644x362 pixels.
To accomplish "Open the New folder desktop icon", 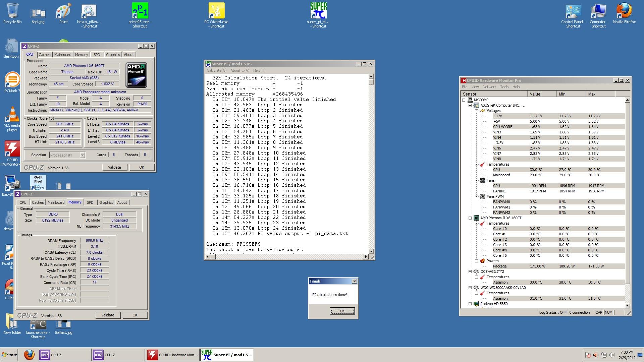I will (x=12, y=324).
